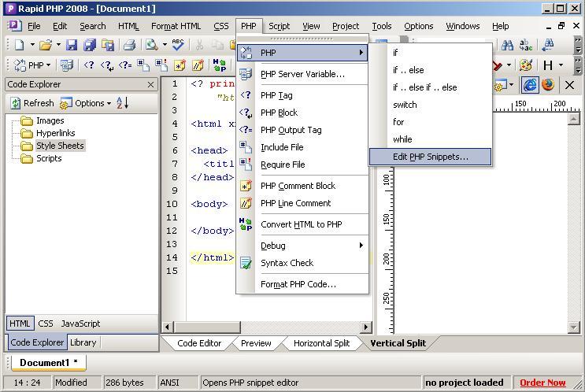Choose PHP Server Variable in the PHP menu
Viewport: 585px width, 392px height.
tap(302, 74)
